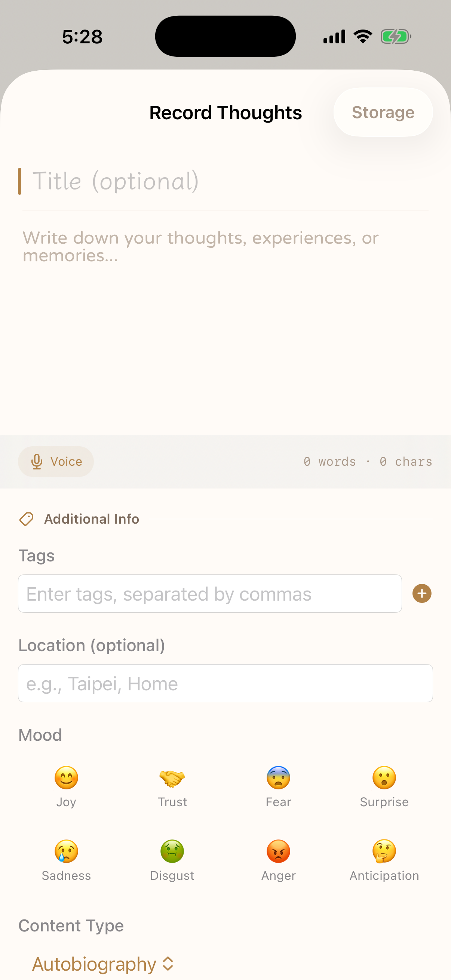Tap the word and character counter
Image resolution: width=451 pixels, height=980 pixels.
pos(368,462)
